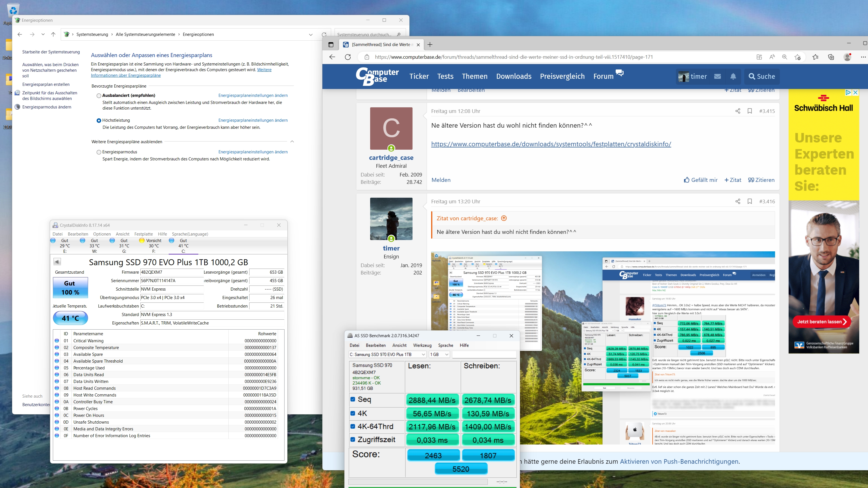Click the share icon on post #3.415

point(737,111)
